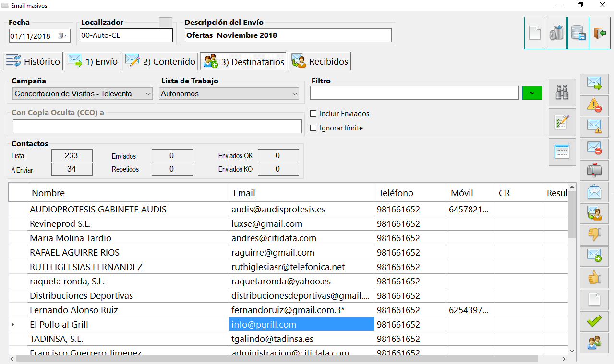Open the 1) Envío tab
614x364 pixels.
click(93, 61)
